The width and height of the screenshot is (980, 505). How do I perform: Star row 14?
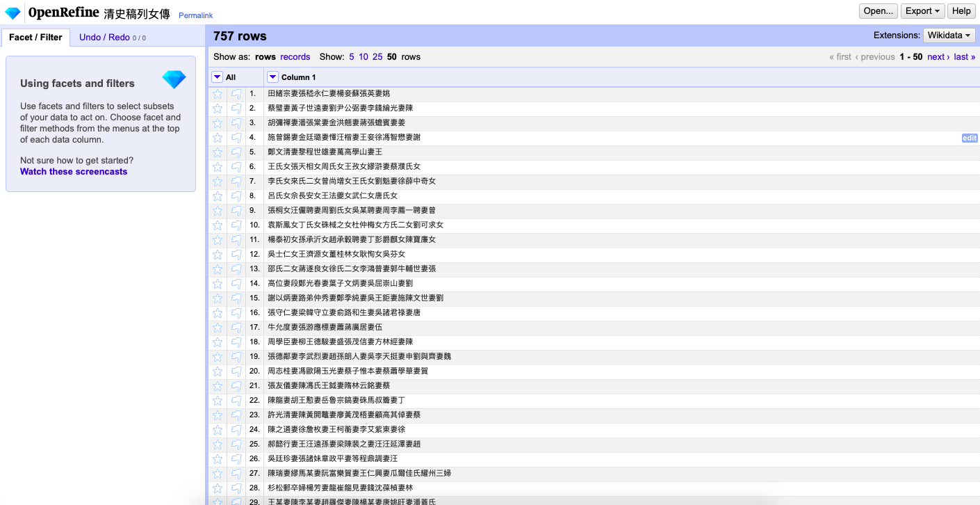pyautogui.click(x=218, y=283)
